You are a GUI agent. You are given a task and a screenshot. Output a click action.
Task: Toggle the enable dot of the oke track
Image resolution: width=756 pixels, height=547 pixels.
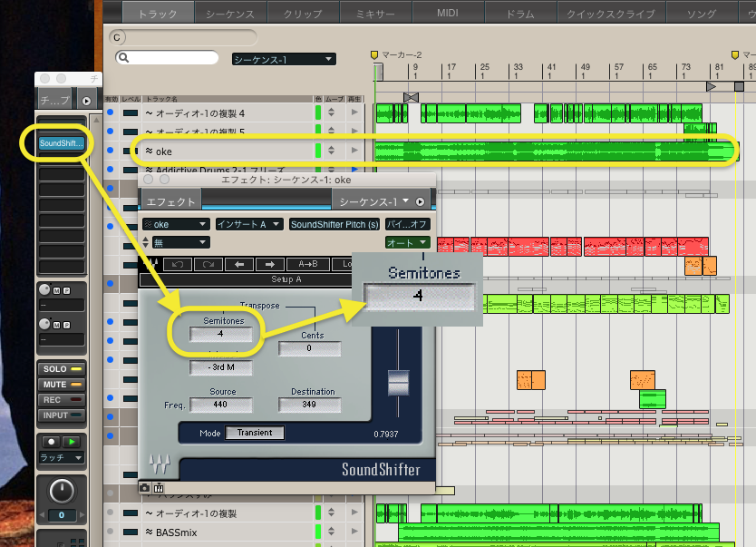click(x=111, y=151)
